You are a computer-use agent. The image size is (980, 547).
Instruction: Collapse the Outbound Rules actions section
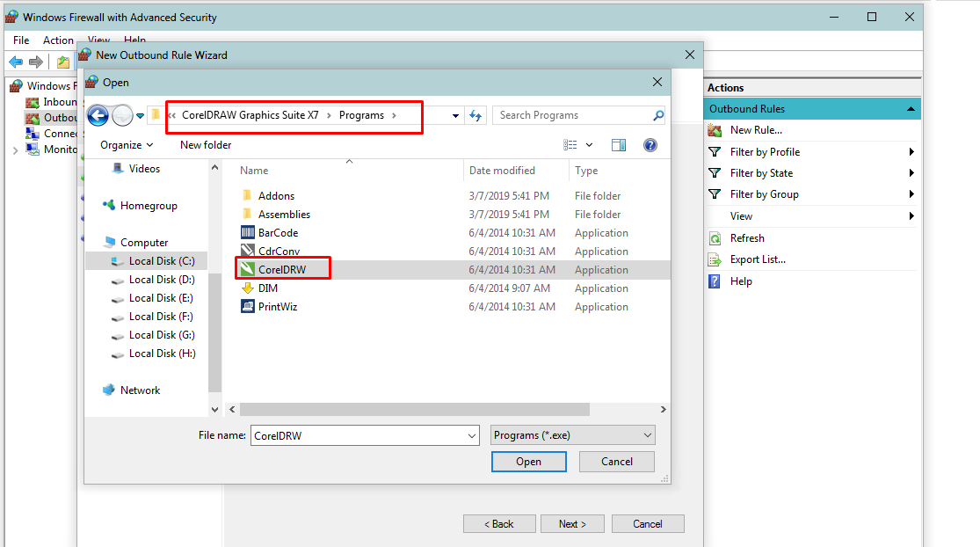pyautogui.click(x=912, y=108)
